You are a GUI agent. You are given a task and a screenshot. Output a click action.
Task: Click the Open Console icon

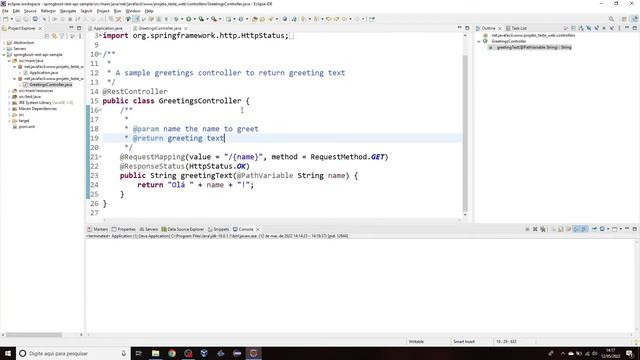615,229
